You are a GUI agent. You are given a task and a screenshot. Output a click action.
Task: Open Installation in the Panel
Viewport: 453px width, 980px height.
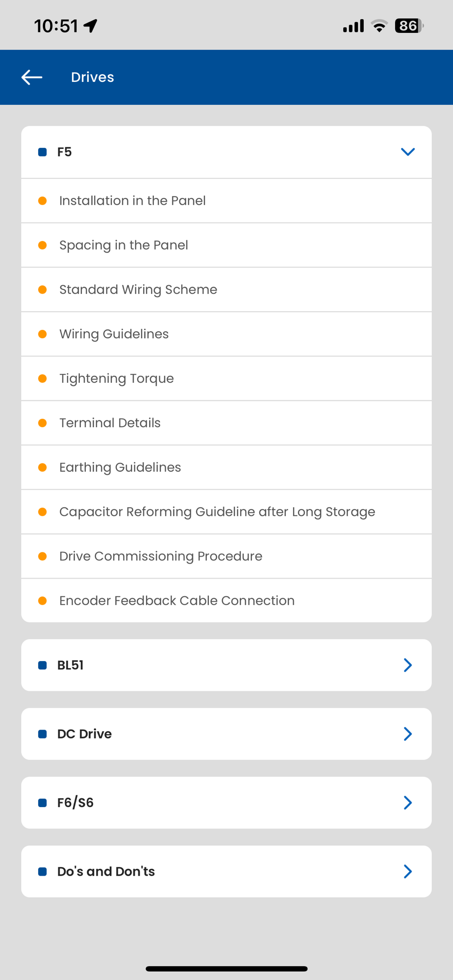pyautogui.click(x=132, y=201)
